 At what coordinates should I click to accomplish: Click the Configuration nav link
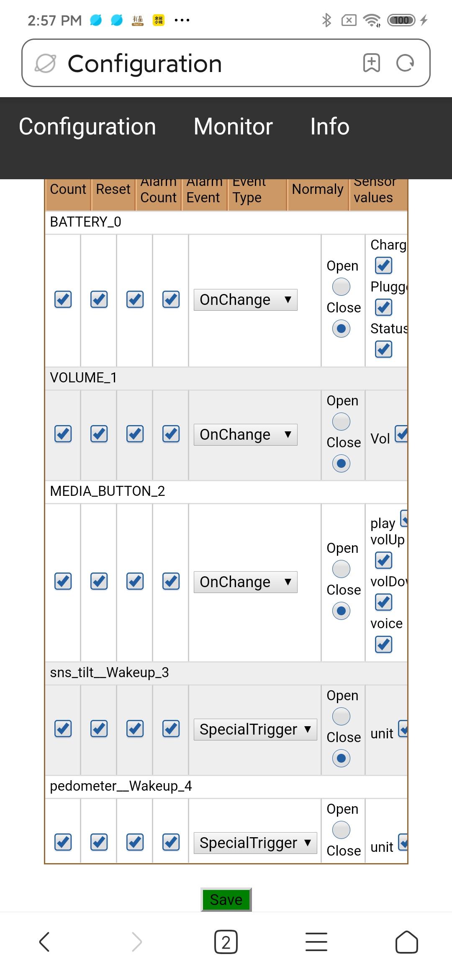click(87, 126)
